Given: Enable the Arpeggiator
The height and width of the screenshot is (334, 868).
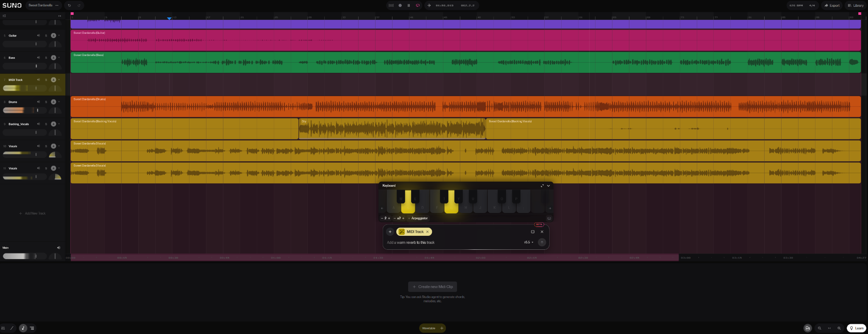Looking at the screenshot, I should (x=418, y=218).
